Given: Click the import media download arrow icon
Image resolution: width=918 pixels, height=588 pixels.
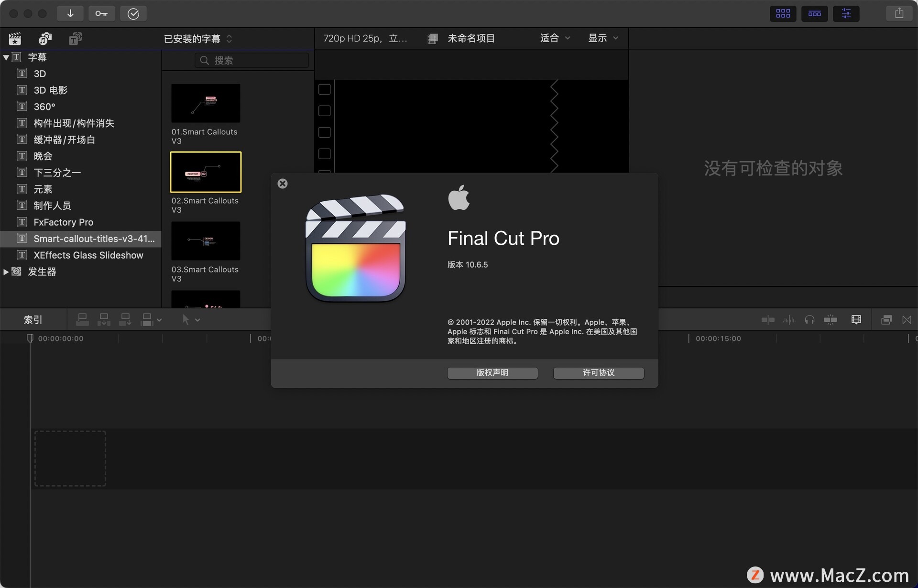Looking at the screenshot, I should [70, 13].
